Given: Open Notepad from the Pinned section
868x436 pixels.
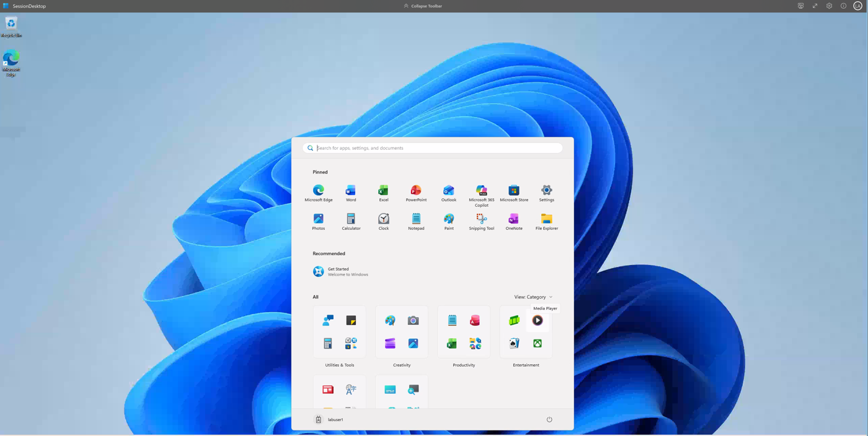Looking at the screenshot, I should [x=416, y=222].
